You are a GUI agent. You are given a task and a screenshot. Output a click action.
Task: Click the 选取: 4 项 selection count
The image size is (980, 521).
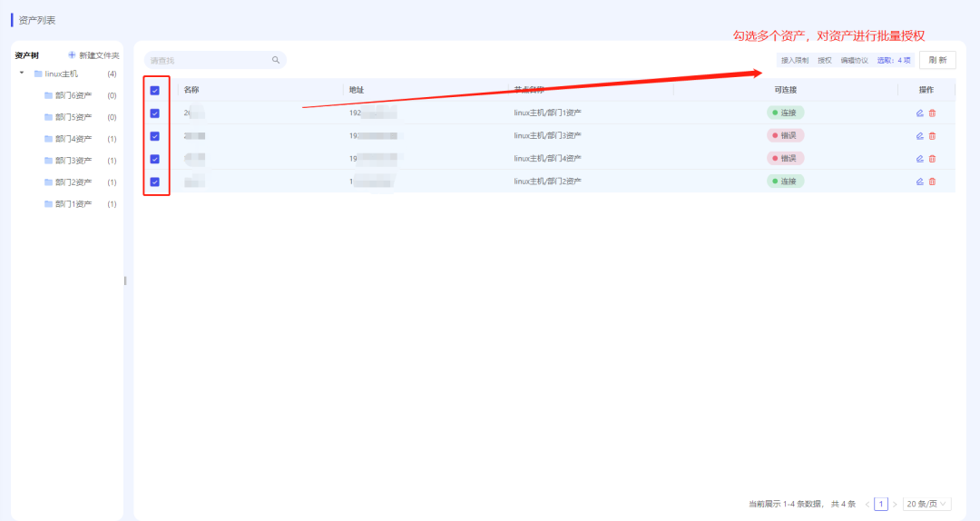point(894,60)
